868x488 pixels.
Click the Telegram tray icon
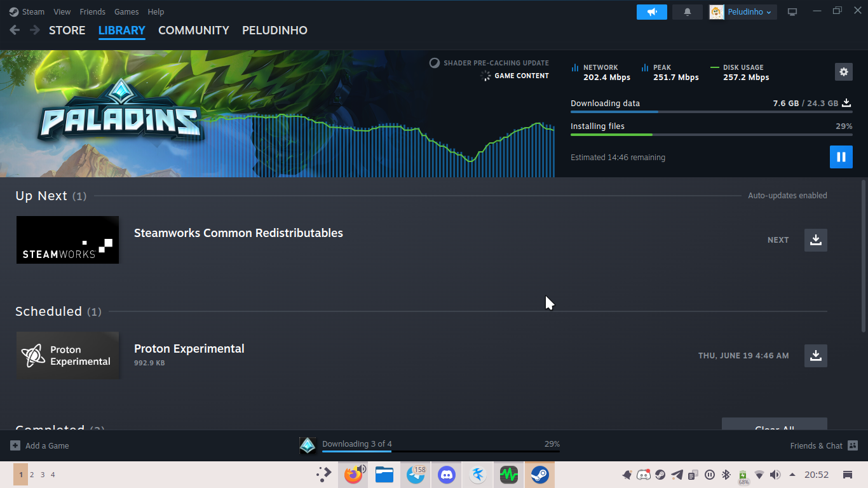click(677, 475)
